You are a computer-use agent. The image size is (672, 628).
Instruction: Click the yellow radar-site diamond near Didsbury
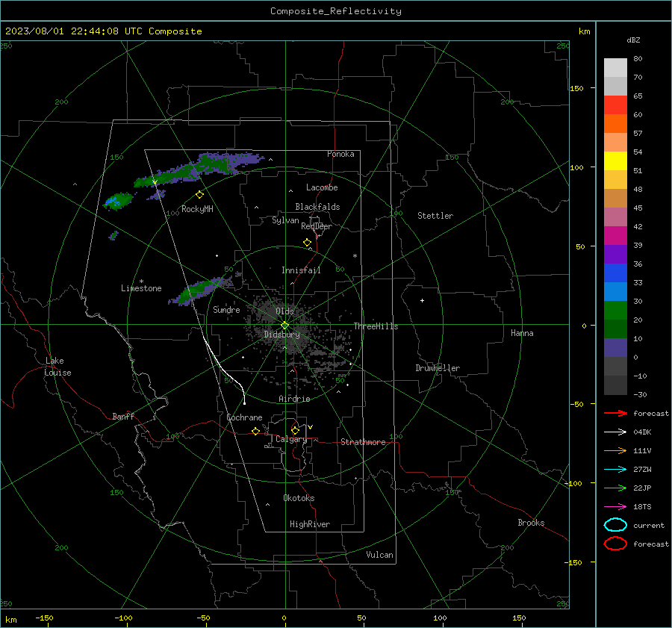(285, 326)
